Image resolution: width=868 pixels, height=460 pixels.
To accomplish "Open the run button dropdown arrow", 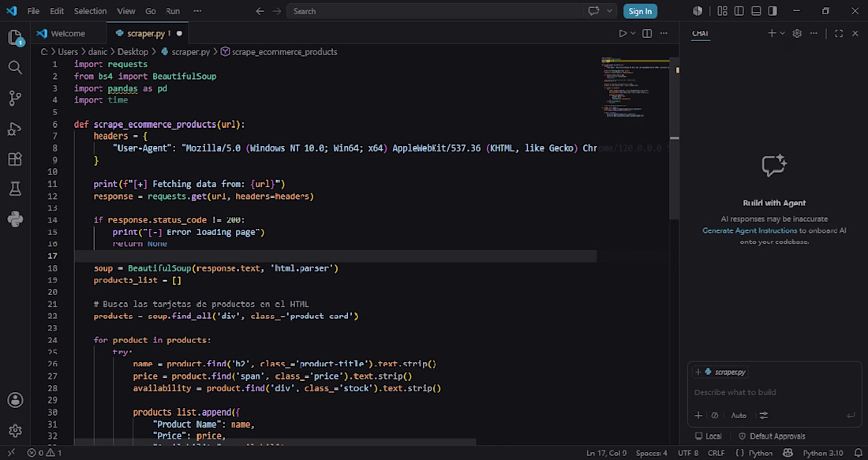I will [x=634, y=33].
